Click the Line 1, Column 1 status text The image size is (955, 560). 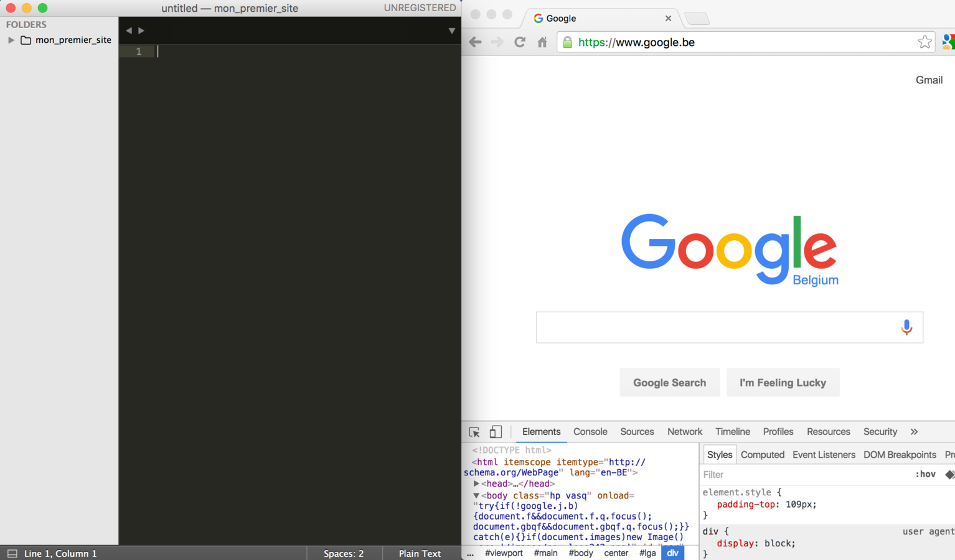[60, 553]
